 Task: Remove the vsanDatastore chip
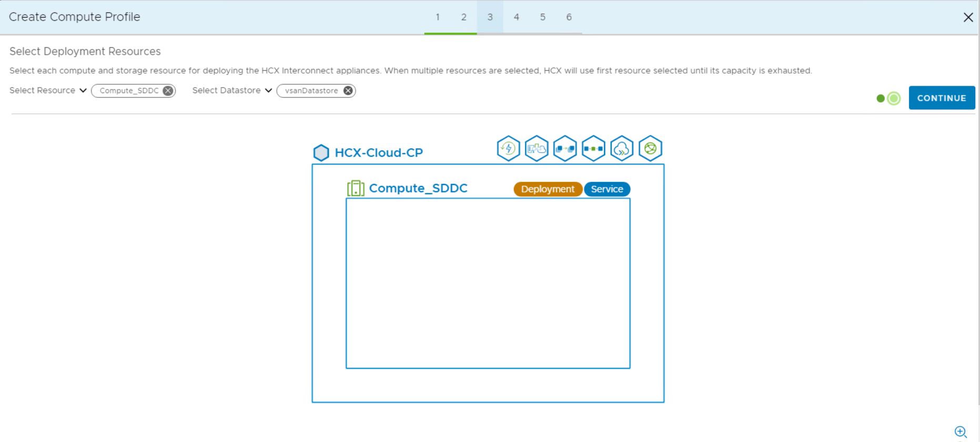click(x=348, y=91)
